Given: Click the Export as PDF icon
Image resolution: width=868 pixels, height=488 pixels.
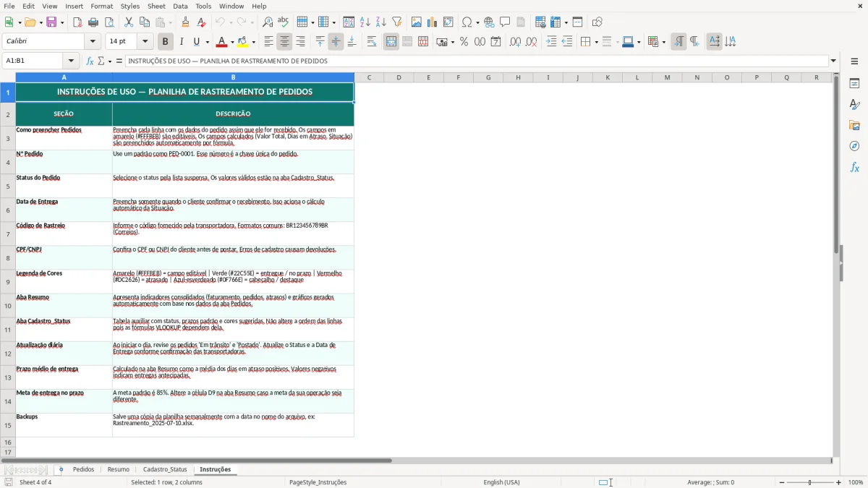Looking at the screenshot, I should [x=77, y=22].
